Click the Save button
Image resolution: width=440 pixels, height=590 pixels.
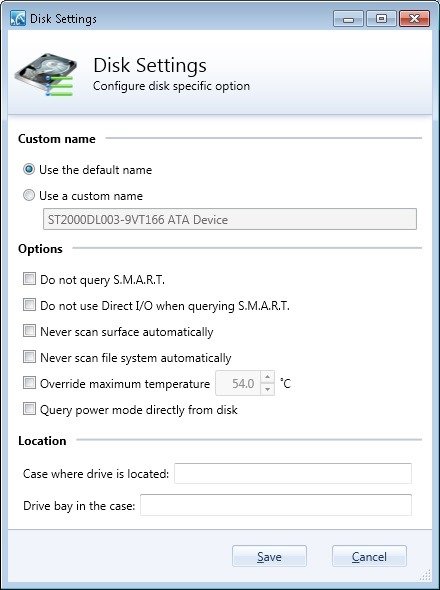coord(269,556)
